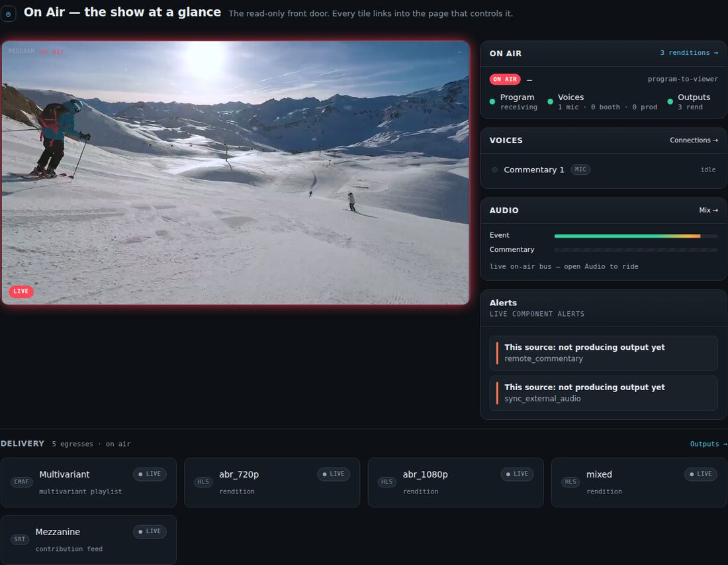Screen dimensions: 728x565
Task: Click the green status dot beside Program
Action: [492, 101]
